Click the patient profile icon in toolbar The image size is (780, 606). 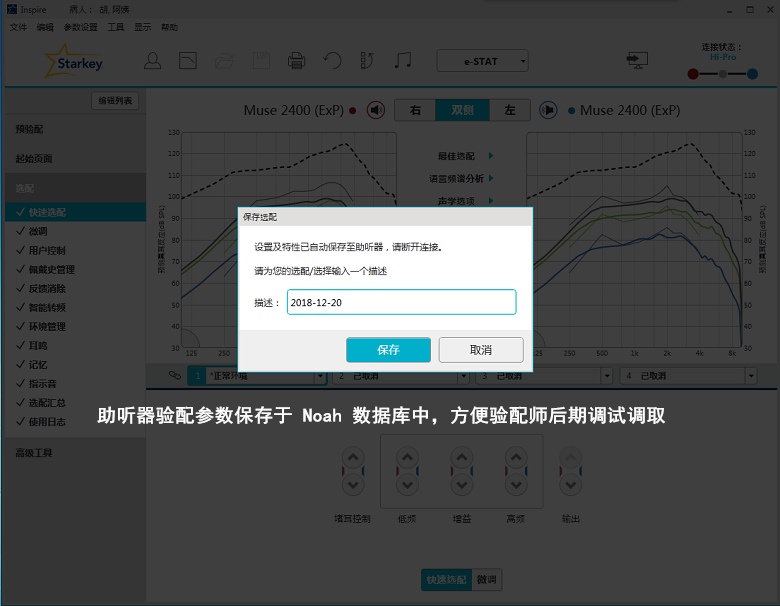pyautogui.click(x=152, y=61)
